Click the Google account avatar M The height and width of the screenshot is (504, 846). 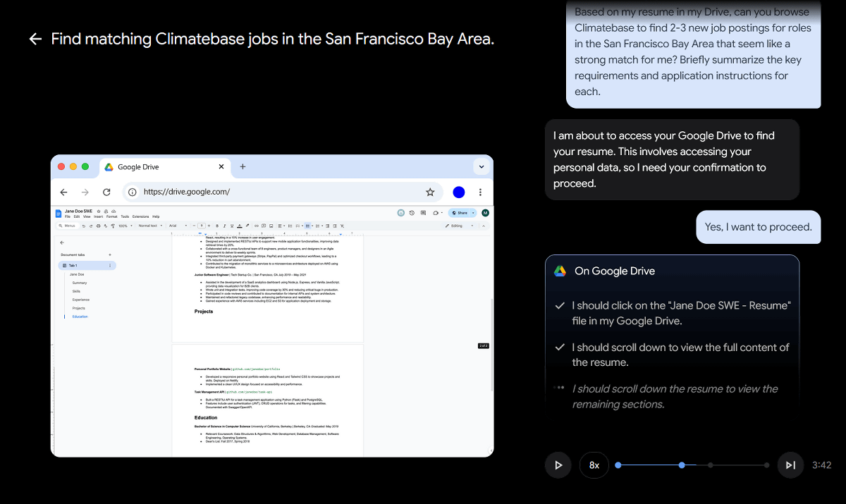(485, 213)
